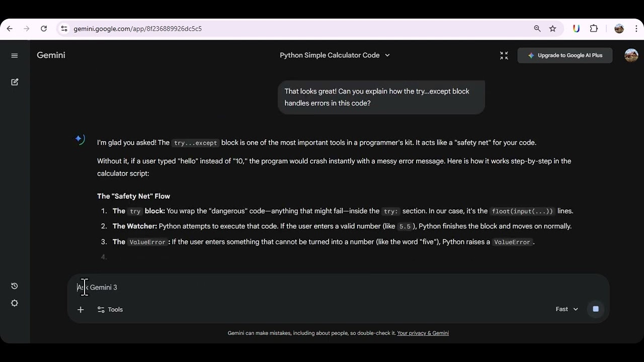Click the Ask Gemini 3 prompt field
Screen dimensions: 644x362
(337, 288)
